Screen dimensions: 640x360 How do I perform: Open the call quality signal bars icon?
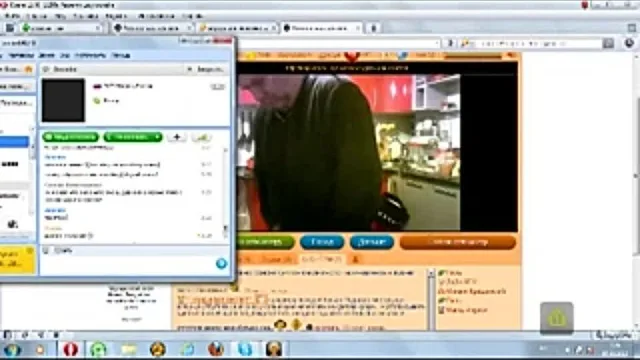pos(201,137)
